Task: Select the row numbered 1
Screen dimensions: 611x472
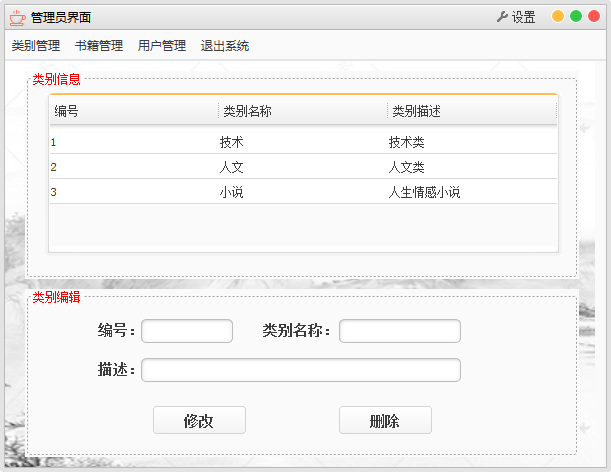Action: pyautogui.click(x=303, y=142)
